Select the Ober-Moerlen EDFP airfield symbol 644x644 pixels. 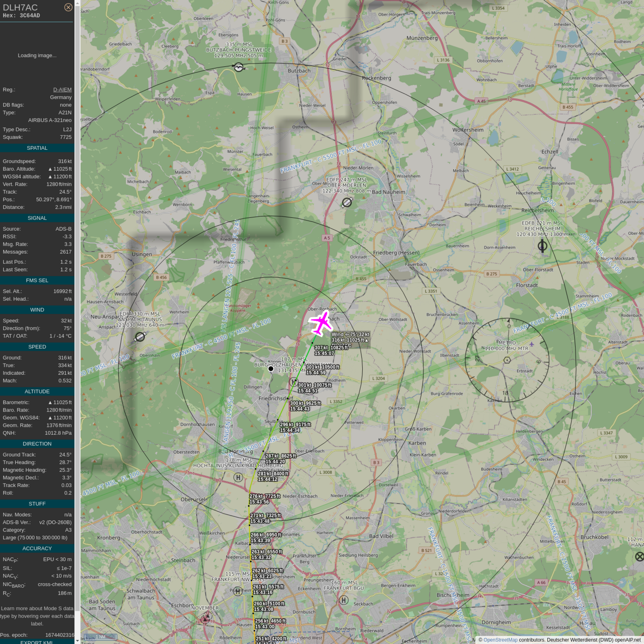[347, 203]
